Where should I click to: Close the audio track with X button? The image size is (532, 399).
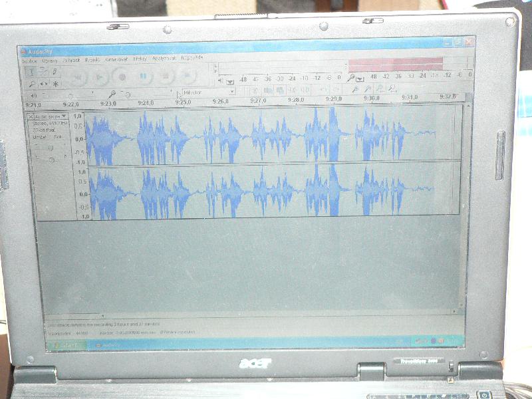[31, 116]
